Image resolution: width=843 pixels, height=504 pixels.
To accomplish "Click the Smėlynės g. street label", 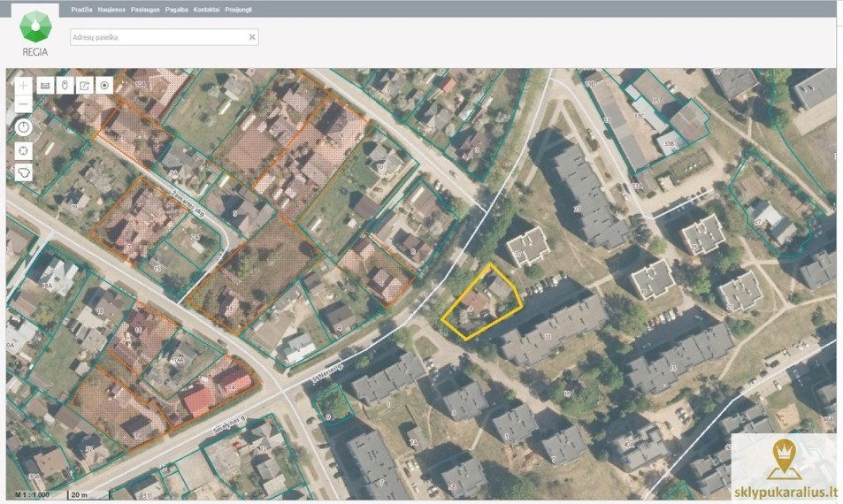I will click(x=230, y=423).
